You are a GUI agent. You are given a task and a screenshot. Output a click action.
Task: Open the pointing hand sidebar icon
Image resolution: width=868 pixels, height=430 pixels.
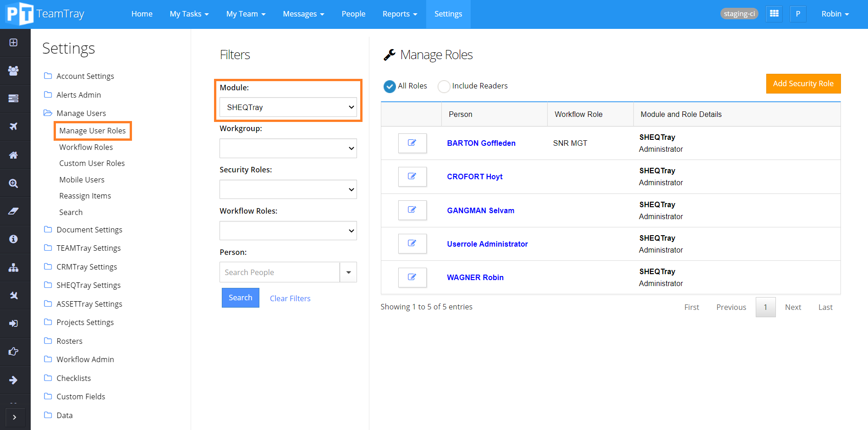click(x=14, y=352)
